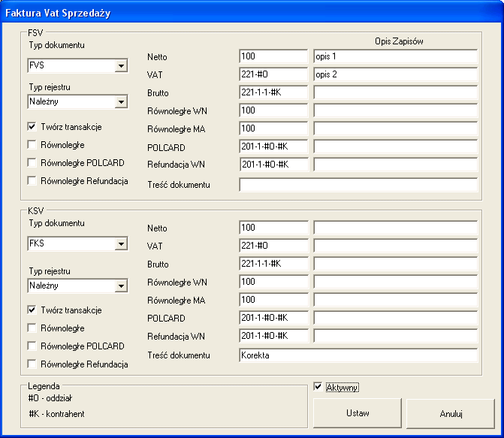The width and height of the screenshot is (504, 438).
Task: Click KSV Brutto account field 221-1-1-#K
Action: pyautogui.click(x=273, y=264)
